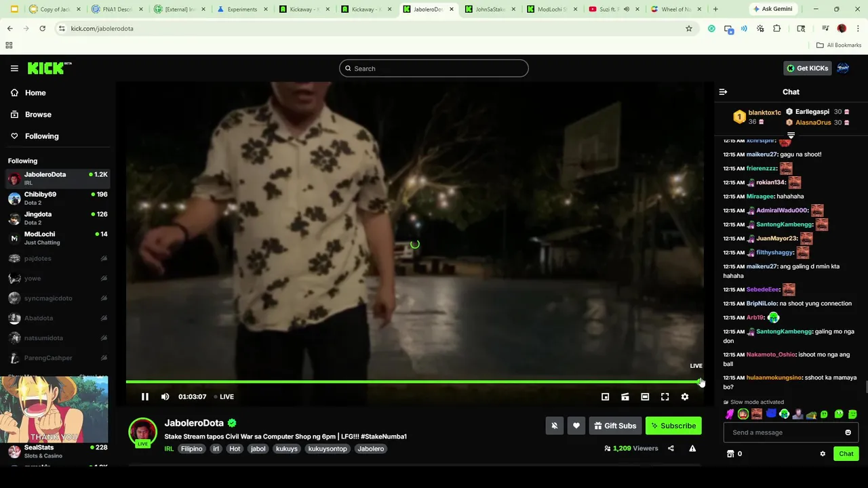Click the green Subscribe button
The width and height of the screenshot is (868, 488).
(x=673, y=426)
